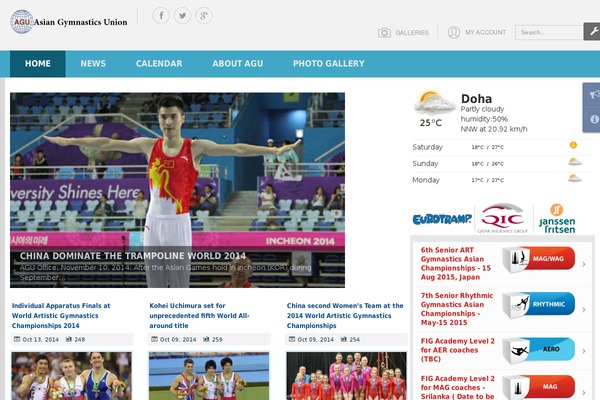600x400 pixels.
Task: Open the megaphone side tab icon
Action: pyautogui.click(x=594, y=94)
